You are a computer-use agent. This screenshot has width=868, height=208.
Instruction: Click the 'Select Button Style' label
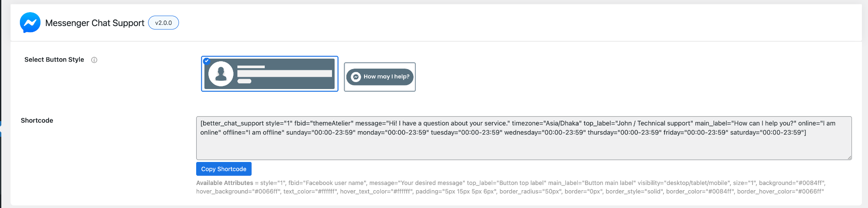tap(54, 59)
